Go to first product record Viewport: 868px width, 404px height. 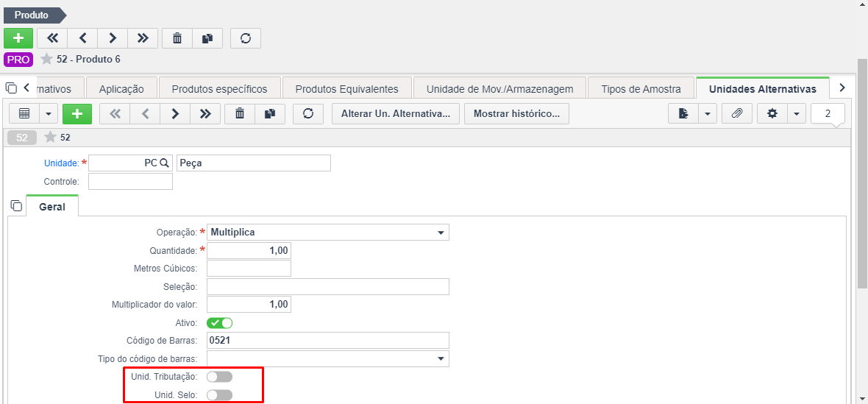tap(52, 38)
